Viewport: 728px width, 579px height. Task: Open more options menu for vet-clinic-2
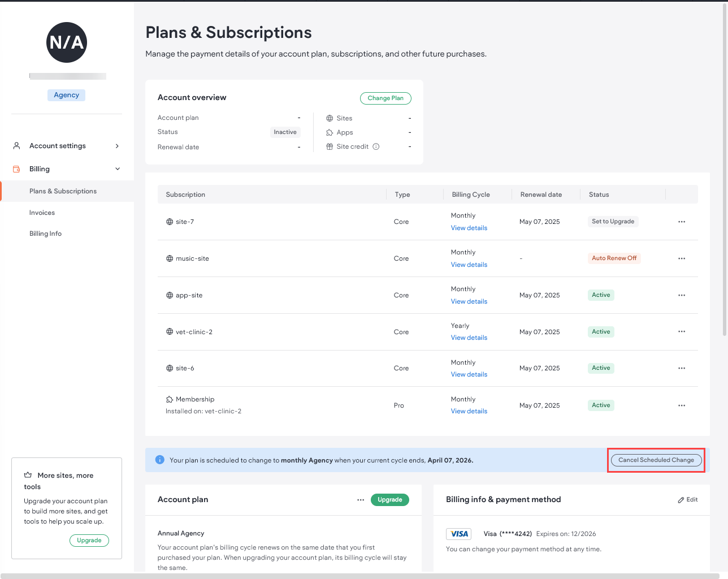tap(681, 332)
